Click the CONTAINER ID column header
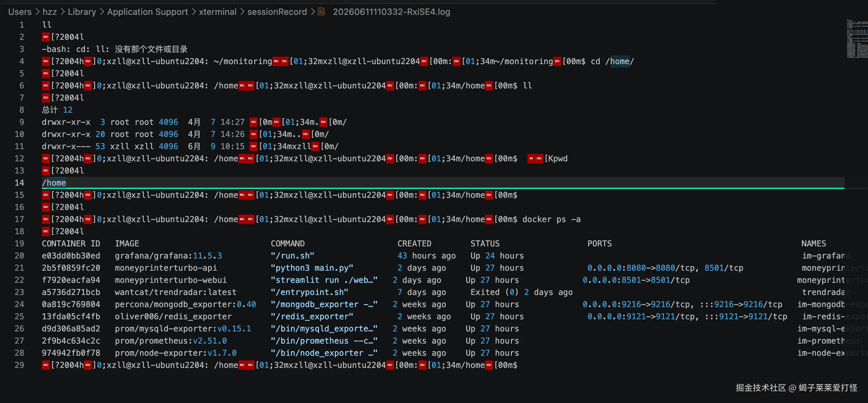Image resolution: width=868 pixels, height=403 pixels. [71, 244]
